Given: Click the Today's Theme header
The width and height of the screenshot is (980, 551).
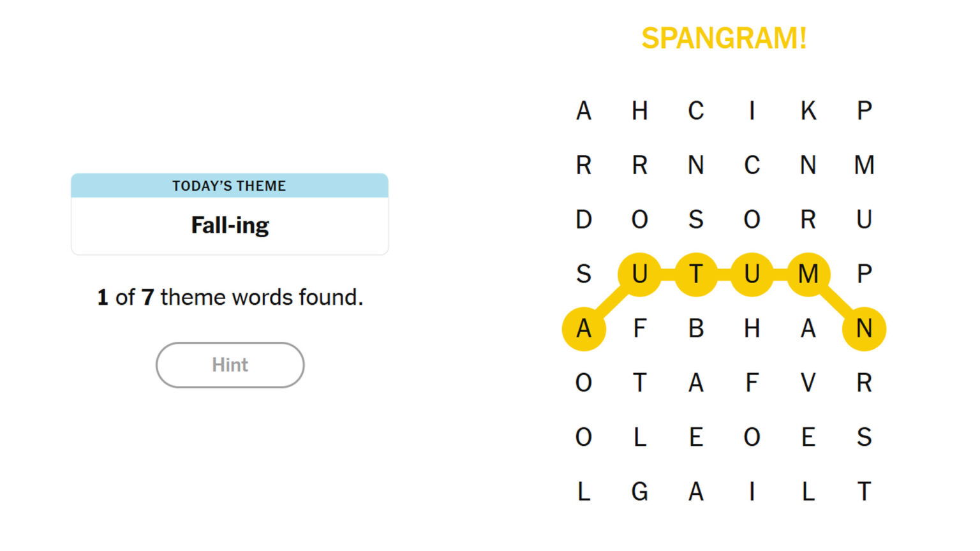Looking at the screenshot, I should tap(230, 186).
